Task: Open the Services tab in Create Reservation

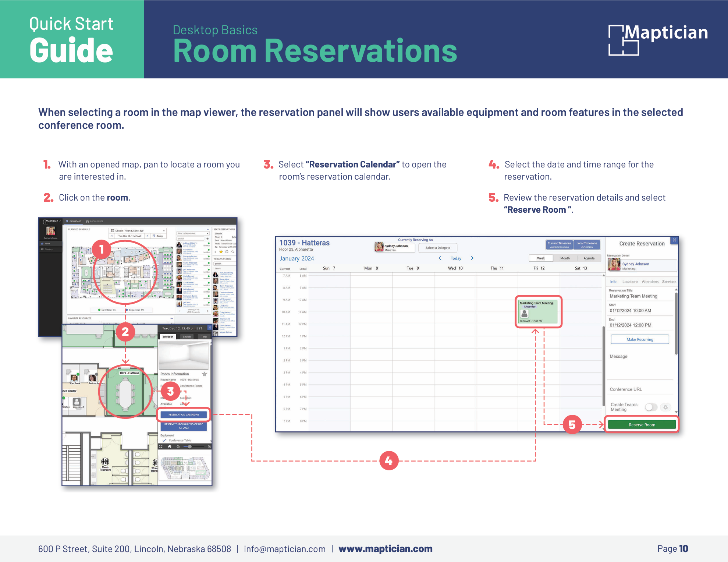Action: pos(669,282)
